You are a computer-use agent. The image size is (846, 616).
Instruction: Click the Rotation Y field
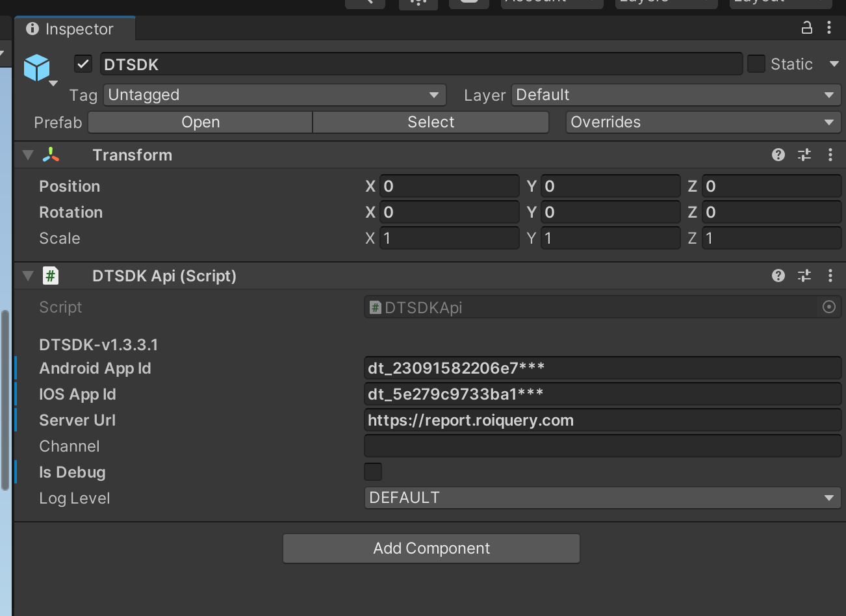[611, 212]
